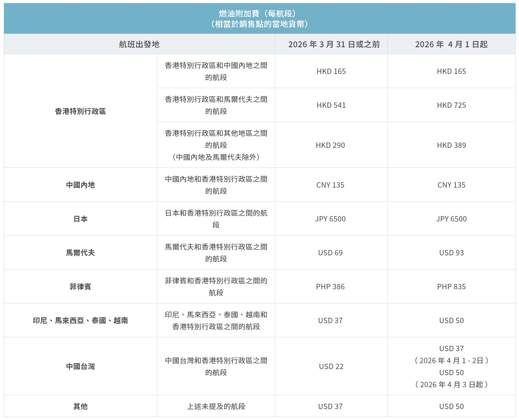Image resolution: width=519 pixels, height=420 pixels.
Task: Click the 2026 年 4 月 1 日起 column header
Action: (x=453, y=44)
